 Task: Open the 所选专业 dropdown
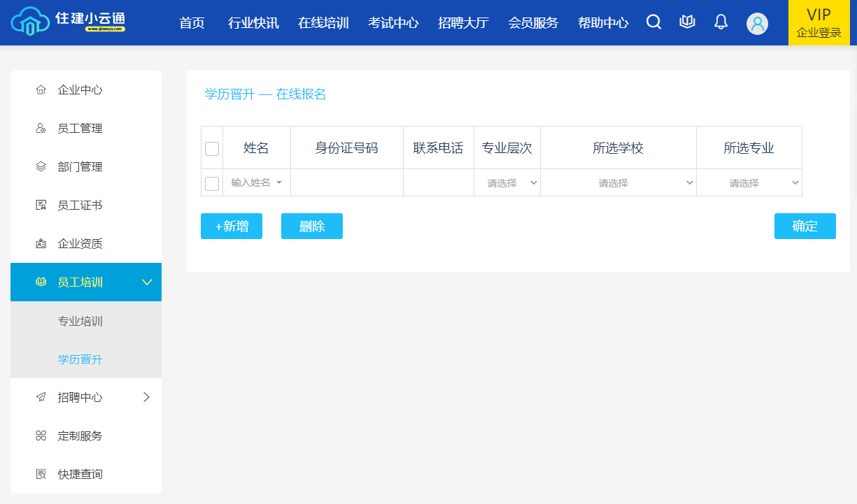749,183
